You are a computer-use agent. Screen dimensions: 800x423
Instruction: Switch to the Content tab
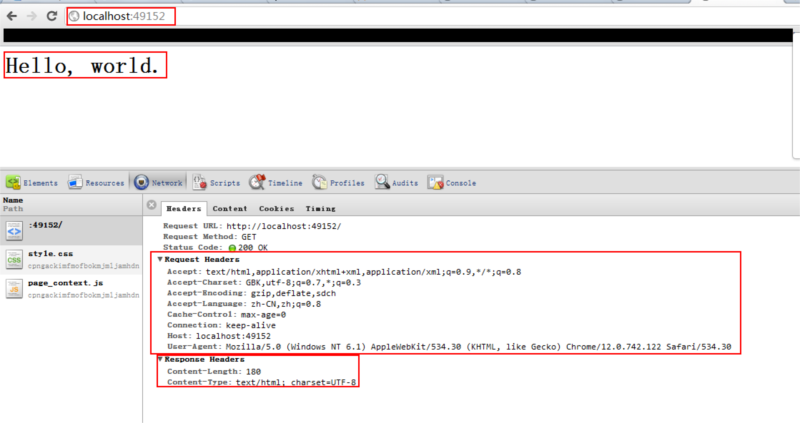pyautogui.click(x=230, y=209)
